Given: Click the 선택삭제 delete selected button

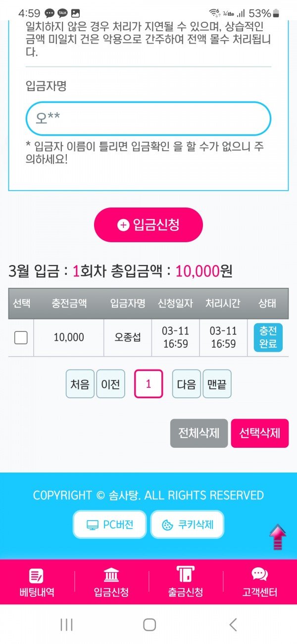Looking at the screenshot, I should tap(259, 433).
